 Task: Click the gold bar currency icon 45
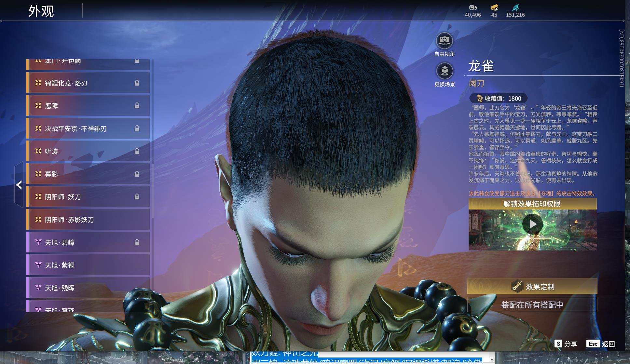tap(494, 7)
